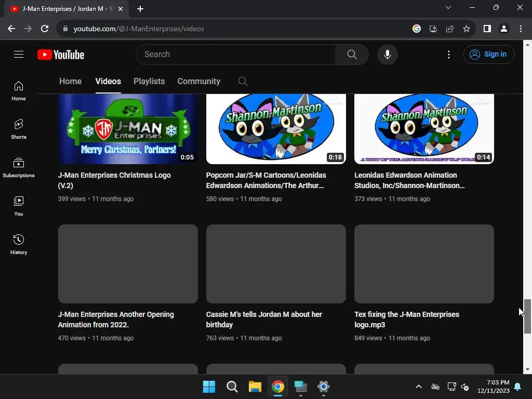Open Shorts in the sidebar
Screen dimensions: 532x399
(19, 129)
